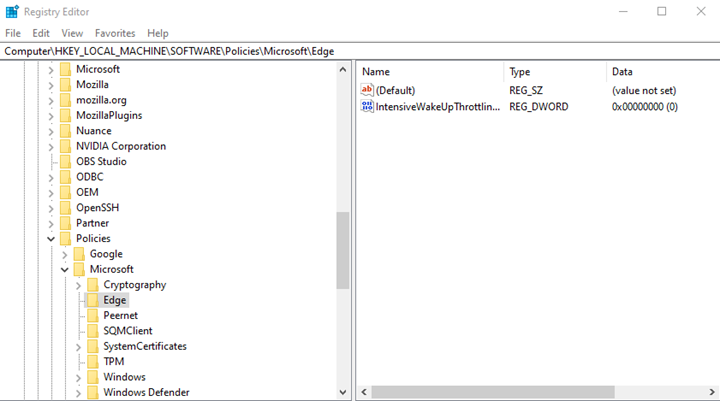
Task: Select the Peernet key label
Action: (x=120, y=316)
